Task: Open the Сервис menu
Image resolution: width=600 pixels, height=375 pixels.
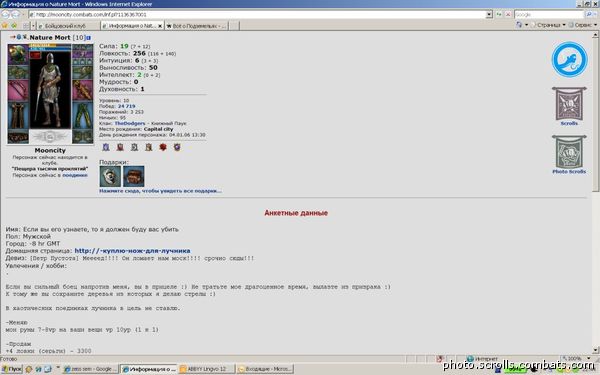Action: click(582, 25)
